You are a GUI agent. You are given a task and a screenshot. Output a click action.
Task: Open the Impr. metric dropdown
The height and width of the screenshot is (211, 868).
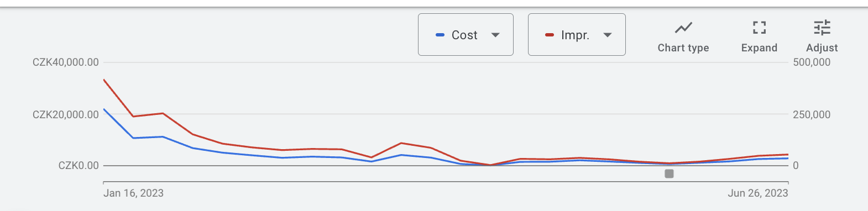577,35
